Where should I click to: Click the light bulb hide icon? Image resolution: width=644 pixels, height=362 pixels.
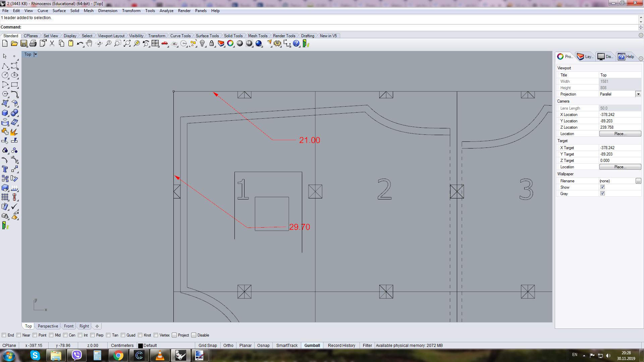202,44
